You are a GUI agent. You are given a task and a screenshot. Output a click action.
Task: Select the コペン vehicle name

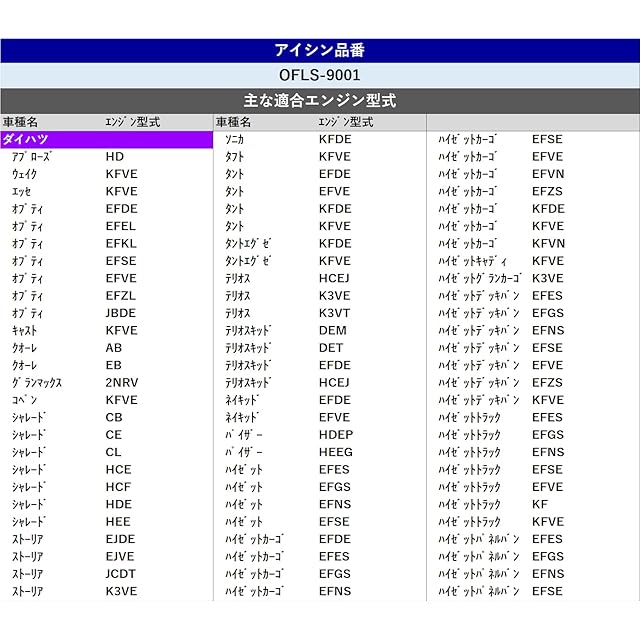[x=24, y=400]
